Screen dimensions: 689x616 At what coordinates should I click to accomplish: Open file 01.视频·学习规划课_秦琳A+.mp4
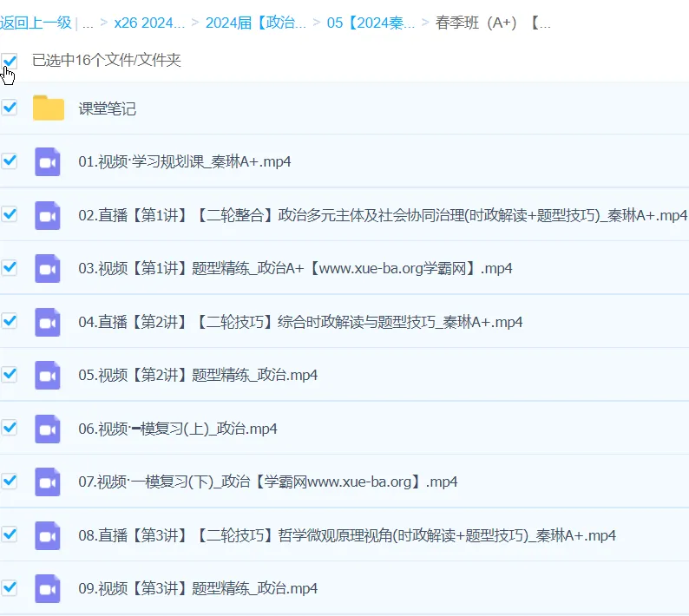pyautogui.click(x=184, y=162)
